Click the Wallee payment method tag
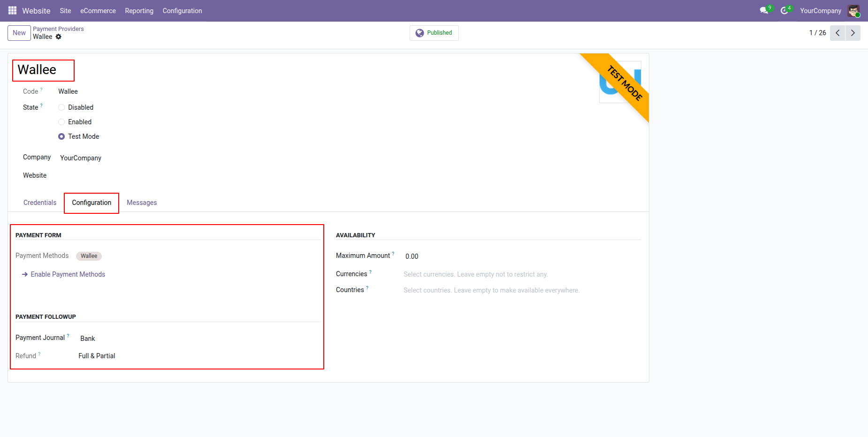 pyautogui.click(x=89, y=256)
